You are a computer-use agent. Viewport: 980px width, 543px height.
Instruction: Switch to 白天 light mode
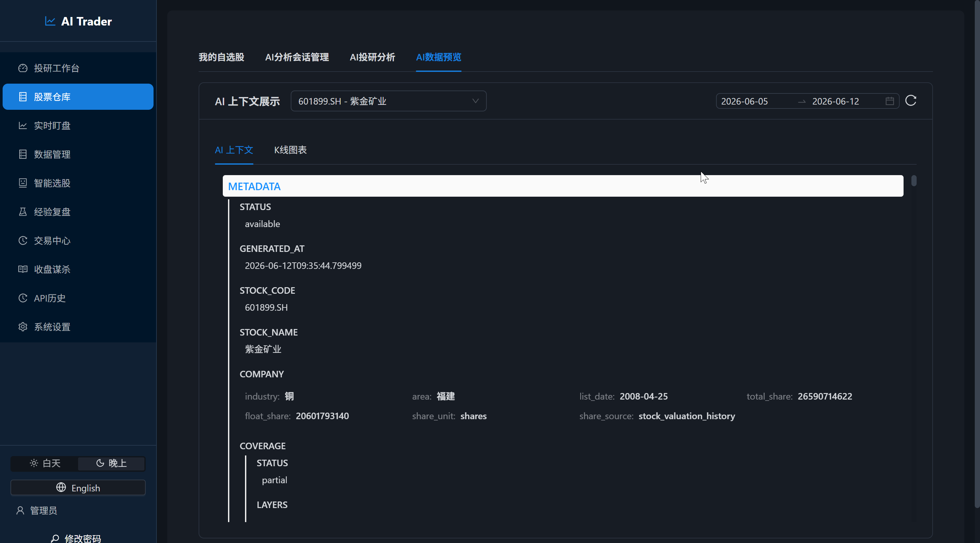pos(44,463)
